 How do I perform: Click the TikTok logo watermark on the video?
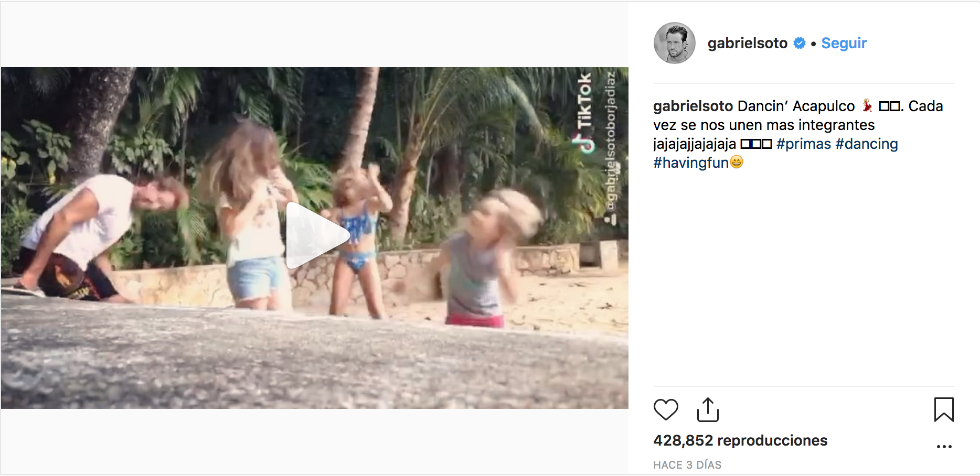[584, 113]
